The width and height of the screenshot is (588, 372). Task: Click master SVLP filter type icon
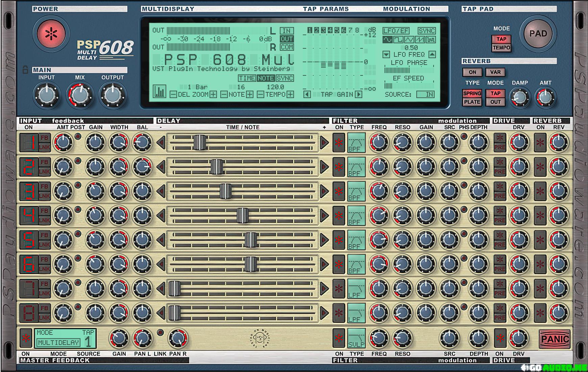(356, 338)
